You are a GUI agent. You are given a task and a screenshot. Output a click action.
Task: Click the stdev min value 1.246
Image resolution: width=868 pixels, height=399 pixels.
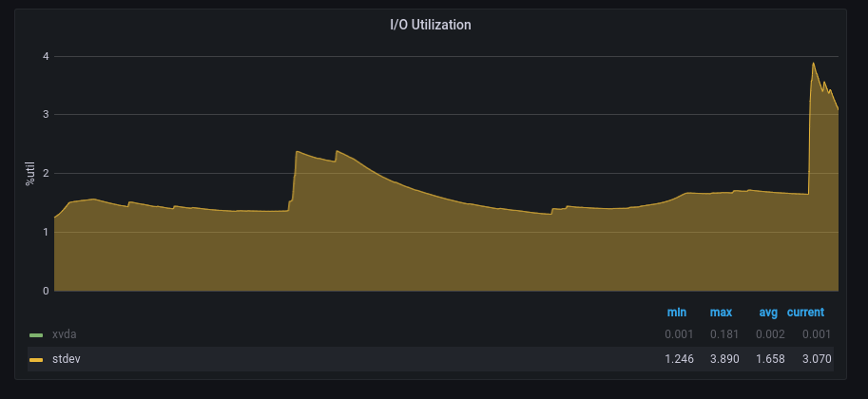[679, 359]
